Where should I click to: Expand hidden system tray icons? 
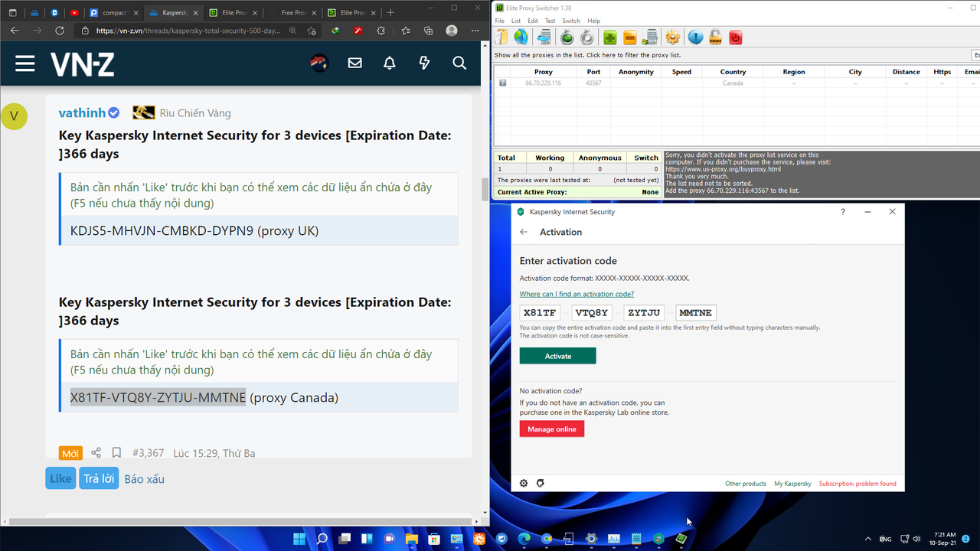[868, 539]
